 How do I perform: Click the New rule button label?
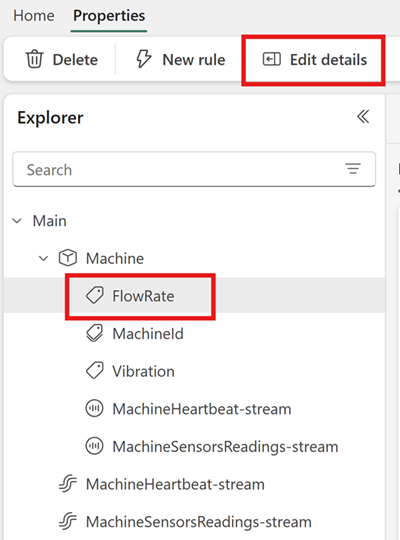194,60
